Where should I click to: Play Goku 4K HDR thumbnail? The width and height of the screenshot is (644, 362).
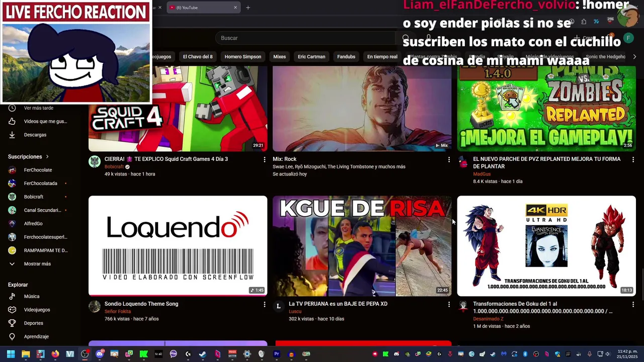[x=546, y=246]
